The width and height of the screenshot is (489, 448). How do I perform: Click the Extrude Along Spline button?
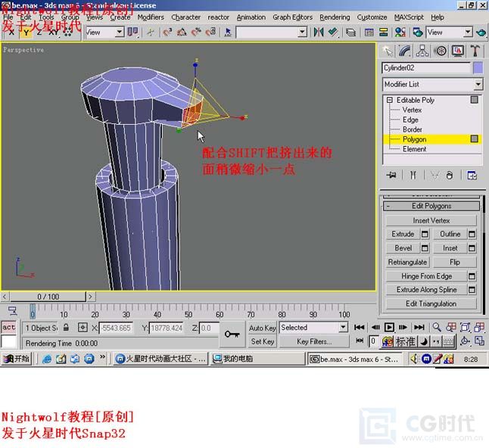427,290
